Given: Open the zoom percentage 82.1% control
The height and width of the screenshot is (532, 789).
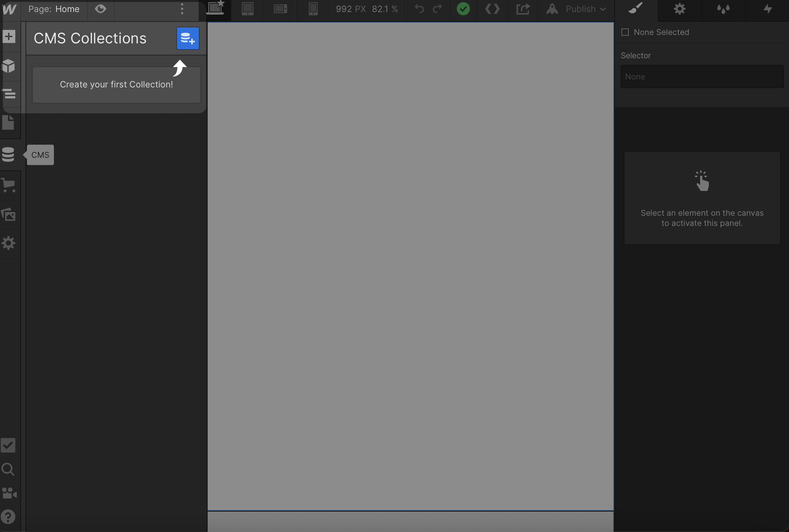Looking at the screenshot, I should coord(385,9).
